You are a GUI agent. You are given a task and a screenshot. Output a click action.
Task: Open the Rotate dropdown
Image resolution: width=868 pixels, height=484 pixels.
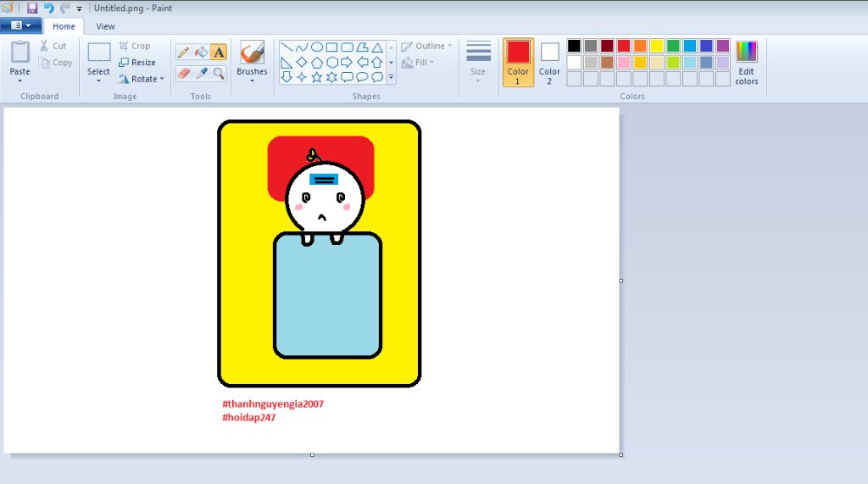[x=142, y=79]
